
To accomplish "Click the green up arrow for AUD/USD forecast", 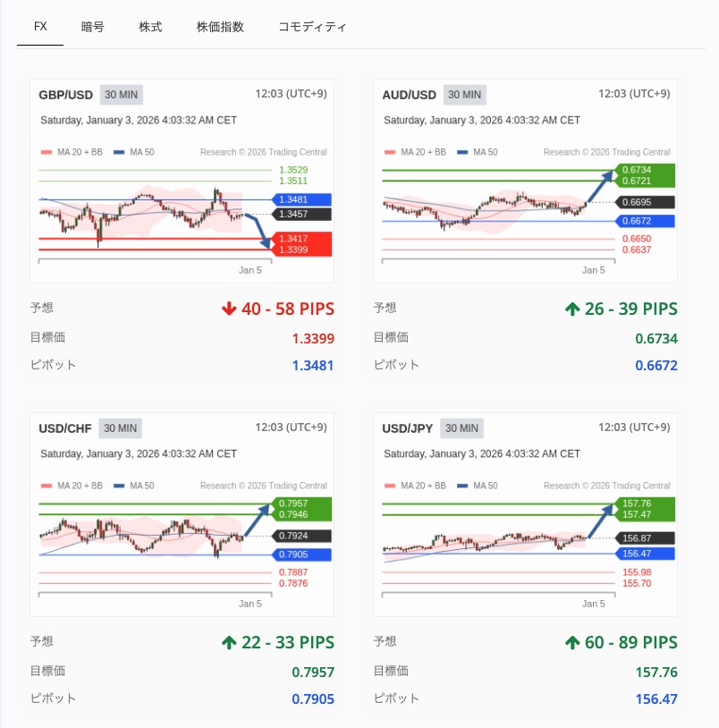I will pos(572,309).
